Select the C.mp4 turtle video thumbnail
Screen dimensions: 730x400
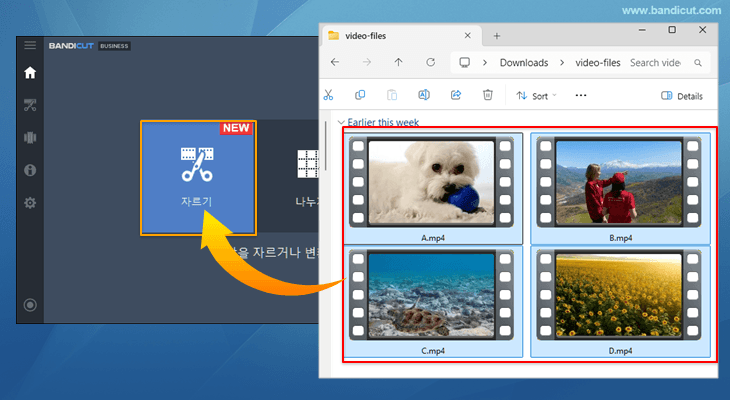[x=431, y=295]
